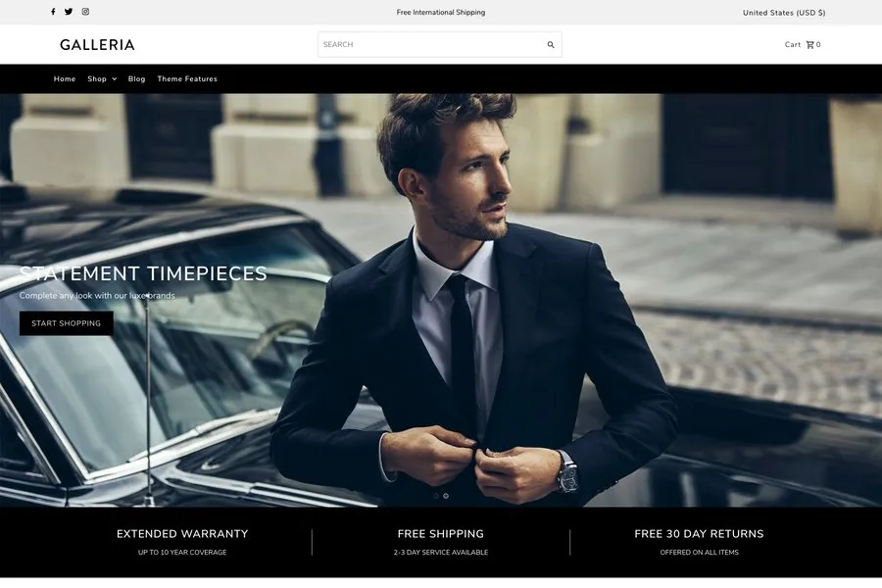
Task: Select the first slideshow dot
Action: click(436, 496)
